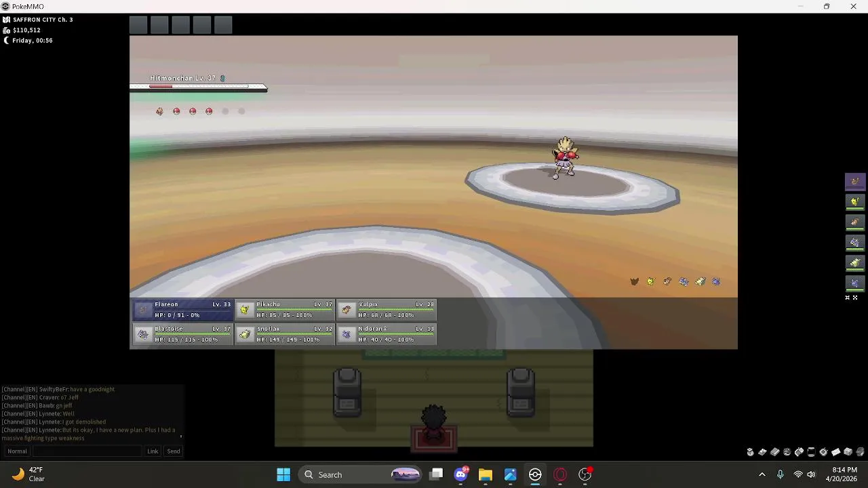This screenshot has height=488, width=868.
Task: Click Lynnete's "I got demolished" chat message
Action: 84,422
